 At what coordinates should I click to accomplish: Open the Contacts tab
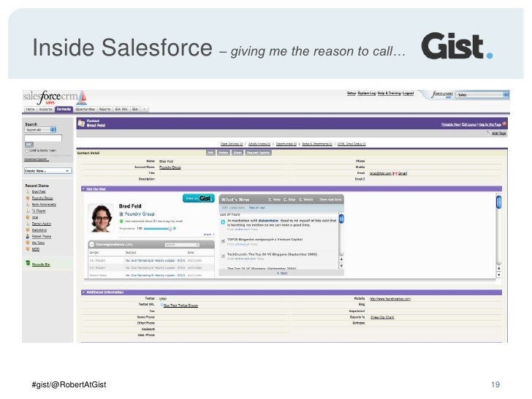point(64,110)
